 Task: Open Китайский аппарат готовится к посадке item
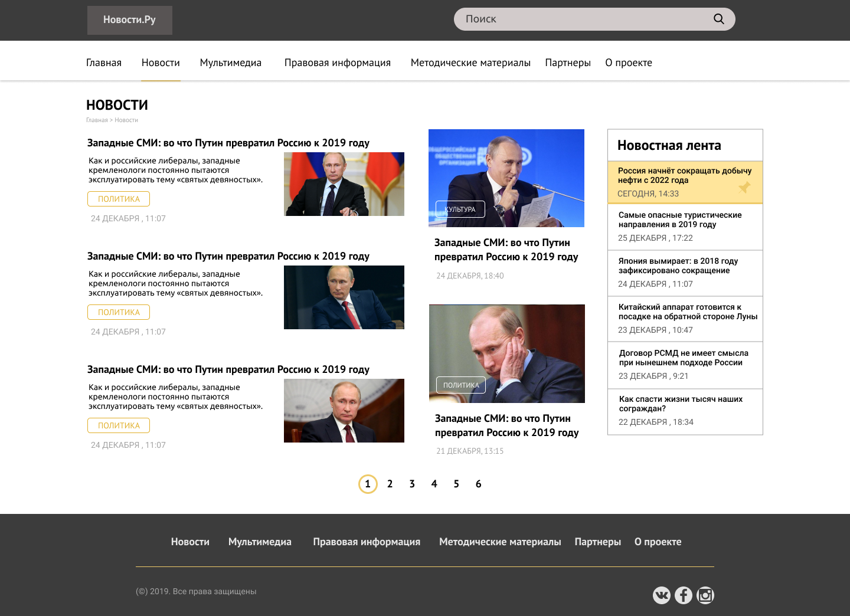click(x=688, y=312)
